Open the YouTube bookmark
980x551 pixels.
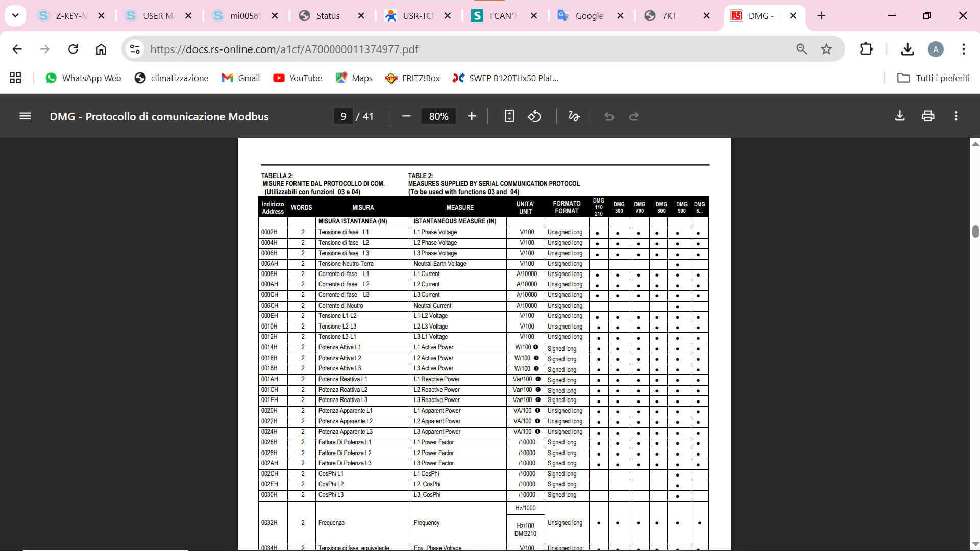pyautogui.click(x=298, y=78)
